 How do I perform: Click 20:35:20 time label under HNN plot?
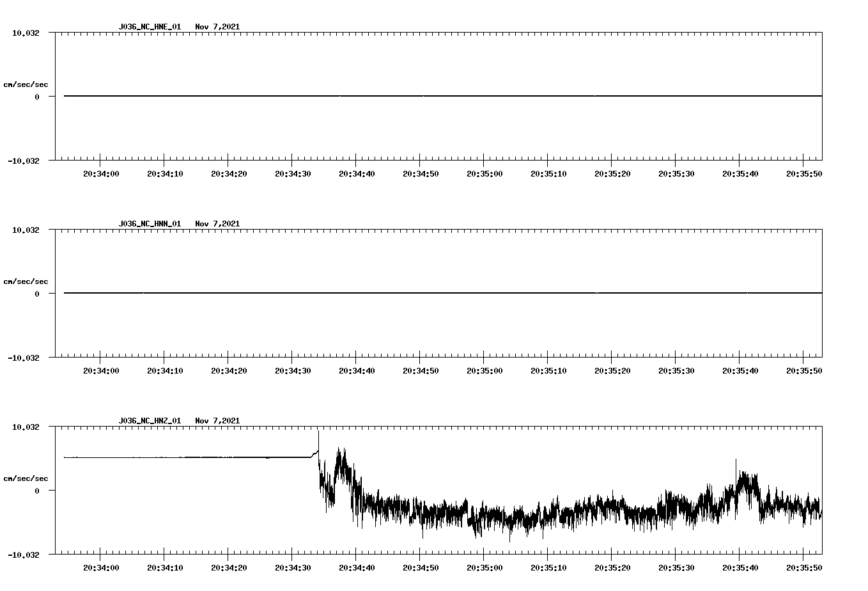(x=612, y=371)
